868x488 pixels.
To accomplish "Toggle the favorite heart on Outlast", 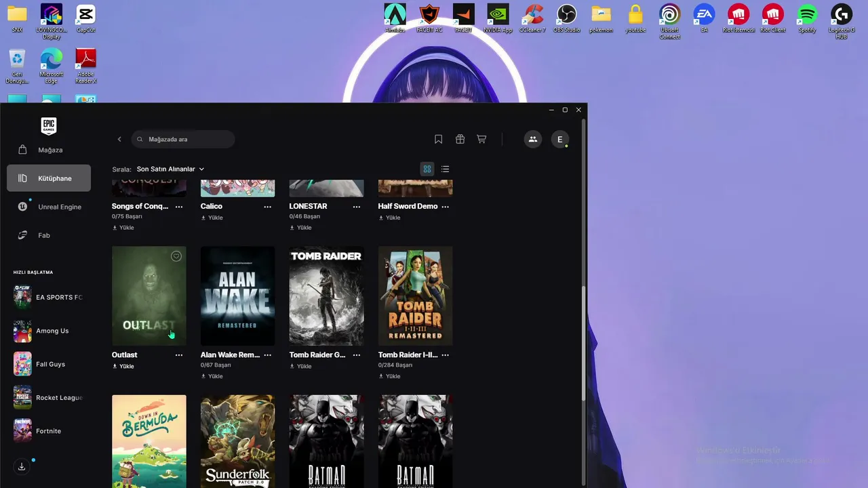I will (x=176, y=256).
